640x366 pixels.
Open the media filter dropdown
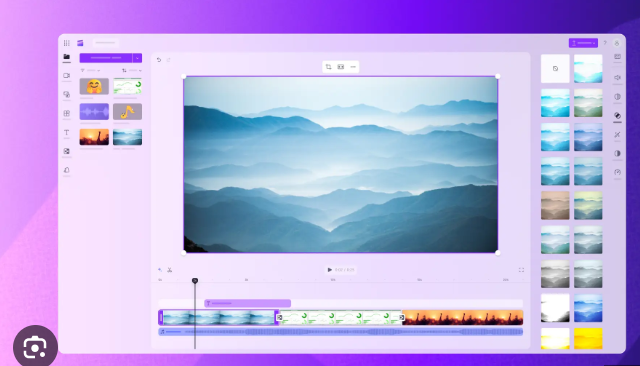90,71
